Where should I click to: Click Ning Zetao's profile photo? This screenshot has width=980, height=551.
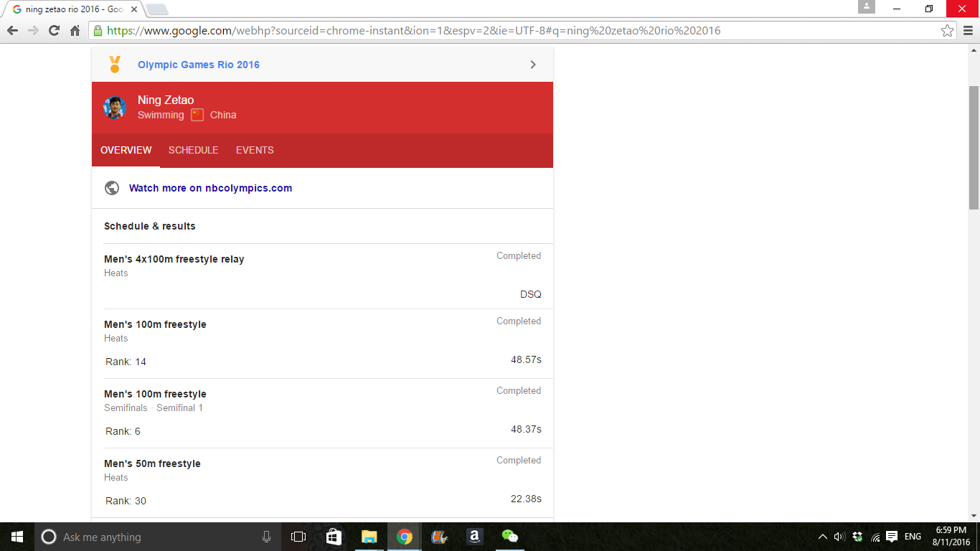(x=115, y=108)
